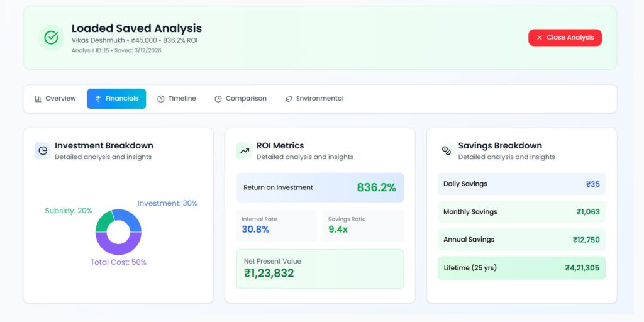
Task: Click the Return on Investment 836.2% row
Action: coord(319,187)
